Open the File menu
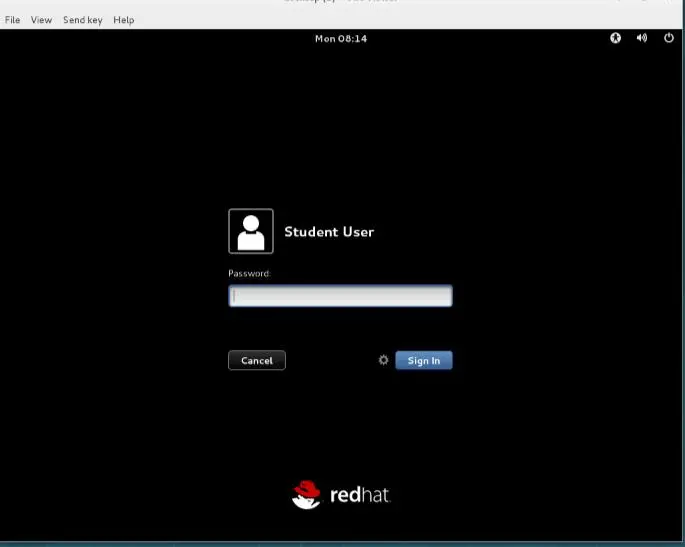Image resolution: width=685 pixels, height=547 pixels. [12, 20]
